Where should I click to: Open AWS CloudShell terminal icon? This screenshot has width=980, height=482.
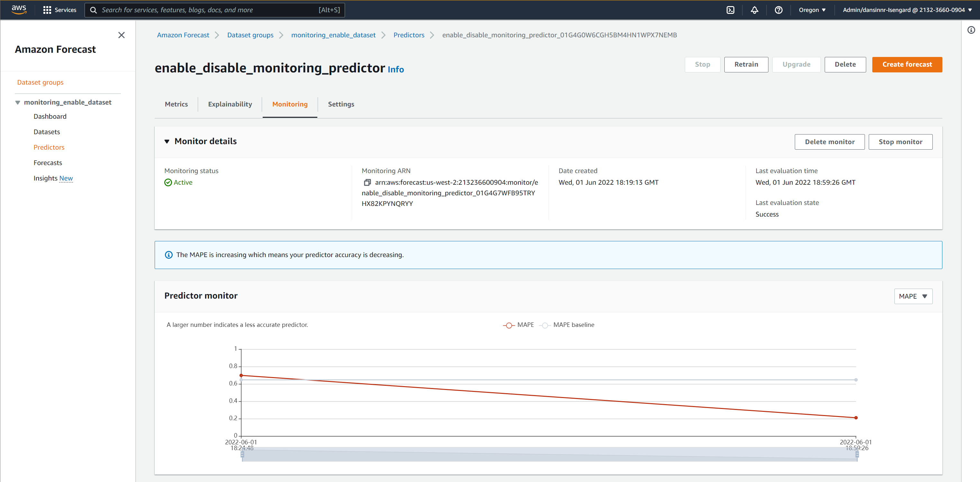pyautogui.click(x=730, y=10)
